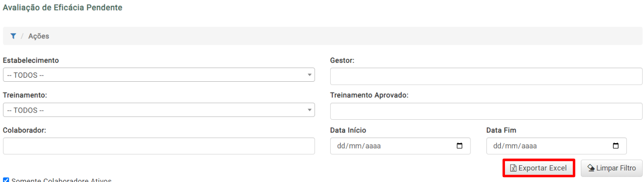Click the blue filter funnel icon
Image resolution: width=644 pixels, height=182 pixels.
(x=13, y=36)
